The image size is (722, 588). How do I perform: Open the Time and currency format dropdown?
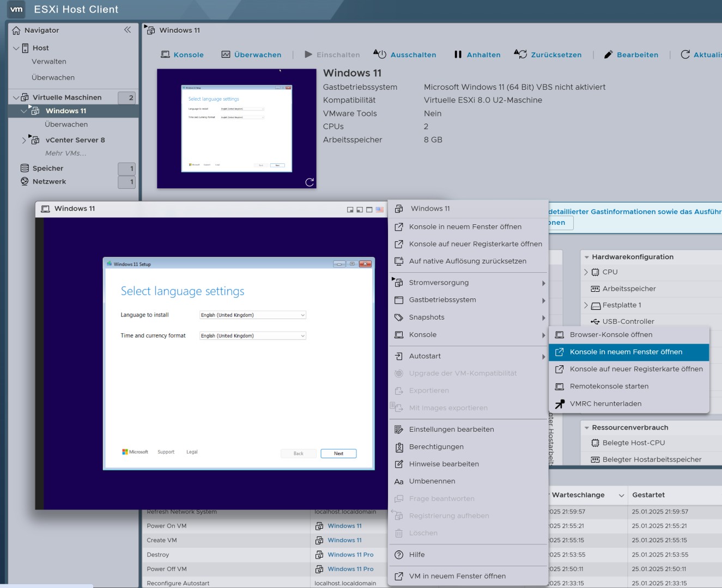point(253,336)
